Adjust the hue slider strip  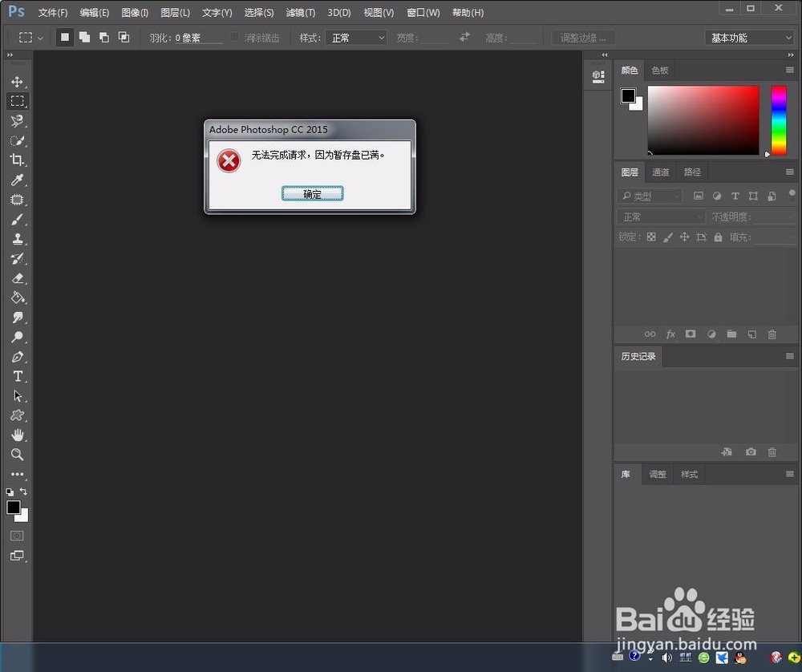coord(779,120)
